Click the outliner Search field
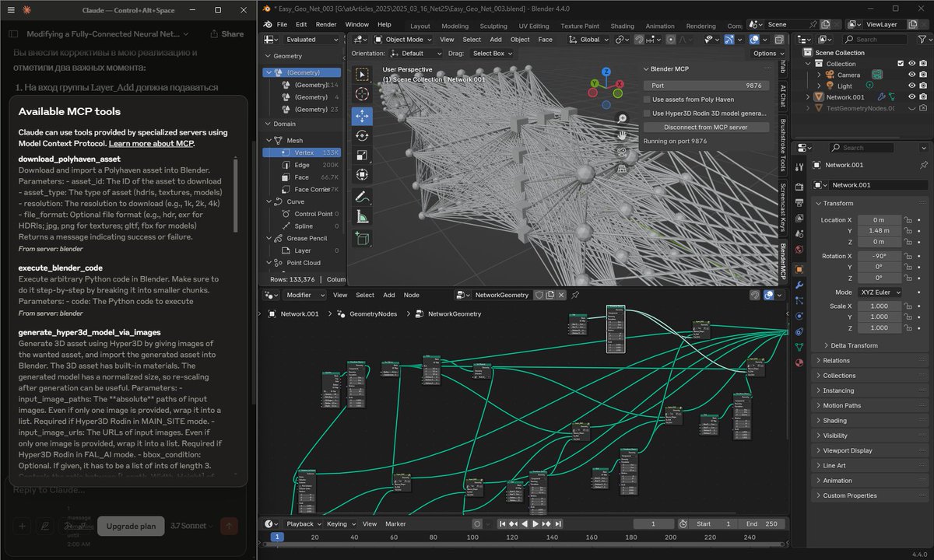Screen dimensions: 934x560 point(873,39)
